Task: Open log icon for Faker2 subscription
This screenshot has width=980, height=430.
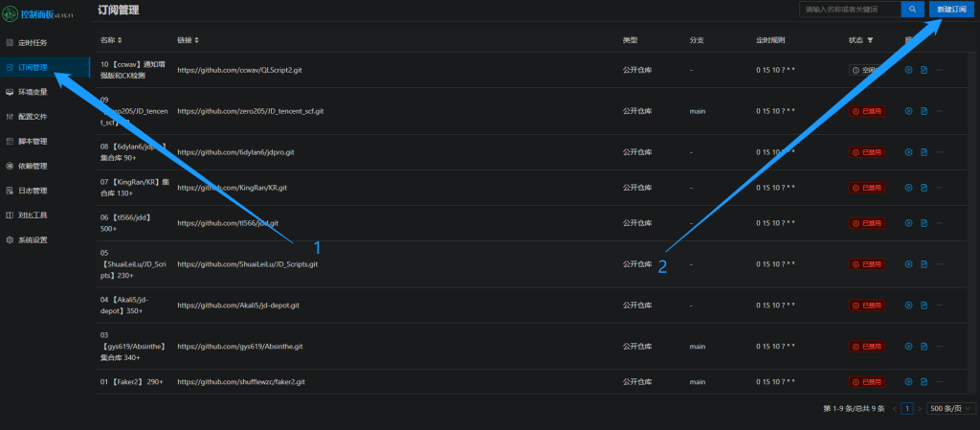Action: pyautogui.click(x=924, y=381)
